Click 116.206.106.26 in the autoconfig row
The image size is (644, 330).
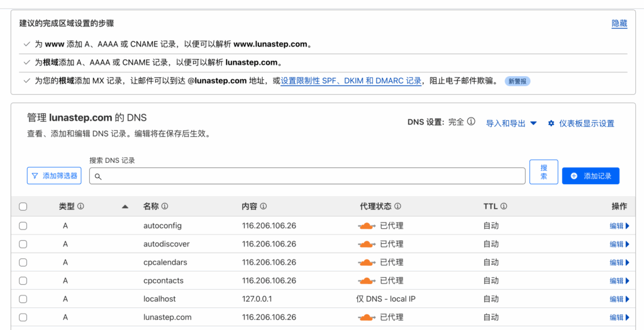269,226
